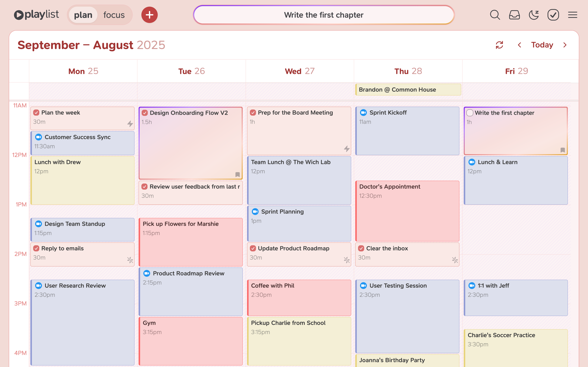Click the checkmark tasks icon near the menu
This screenshot has height=367, width=588.
(x=553, y=15)
